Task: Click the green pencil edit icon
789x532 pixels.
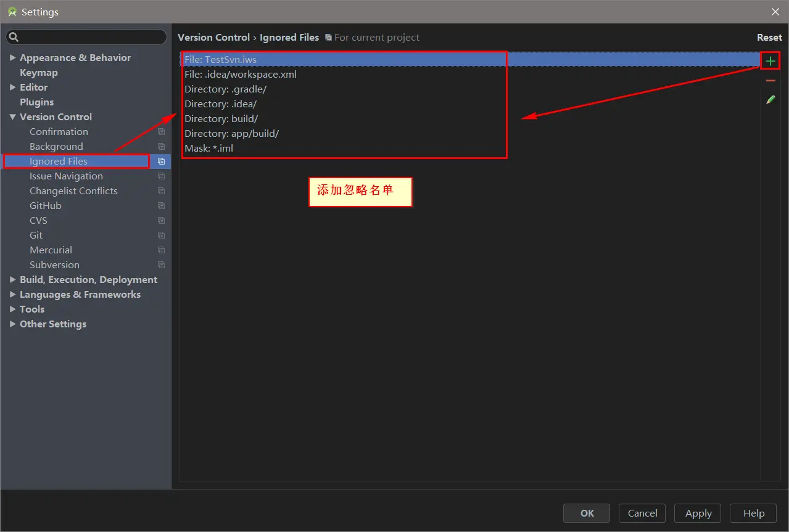Action: pos(770,99)
